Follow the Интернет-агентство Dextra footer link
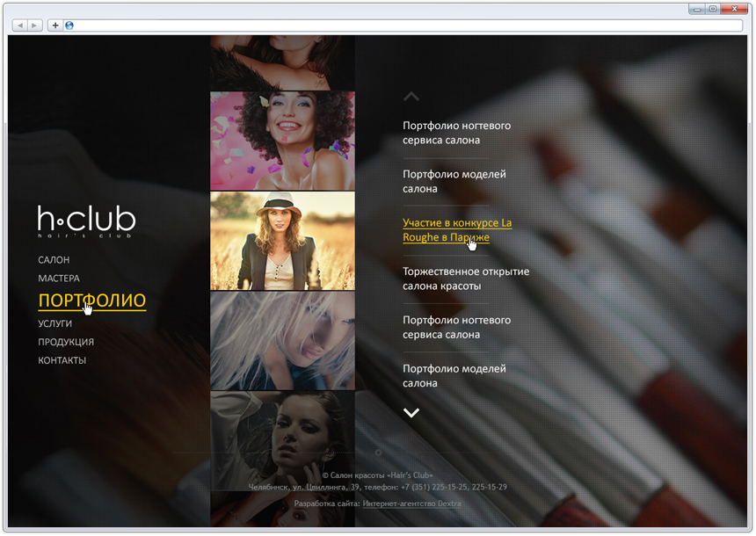The height and width of the screenshot is (536, 756). (x=411, y=503)
